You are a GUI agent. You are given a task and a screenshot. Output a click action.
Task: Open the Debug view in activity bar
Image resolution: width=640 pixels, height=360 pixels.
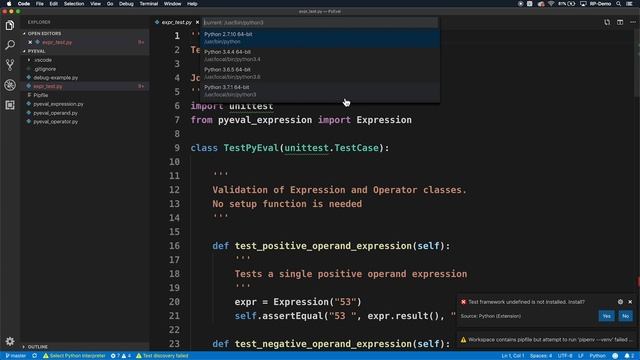[10, 85]
